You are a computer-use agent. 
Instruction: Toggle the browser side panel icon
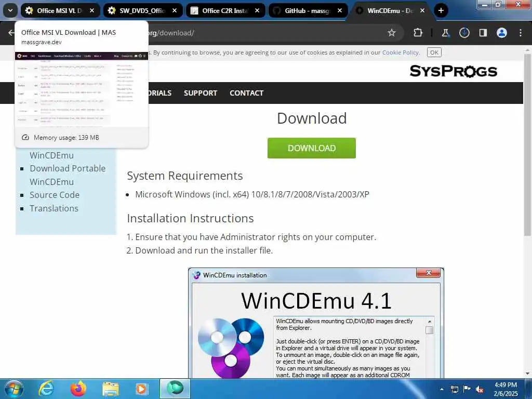483,33
